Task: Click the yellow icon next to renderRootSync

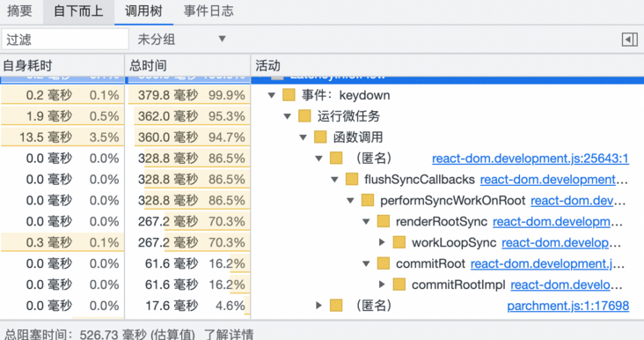Action: (384, 222)
